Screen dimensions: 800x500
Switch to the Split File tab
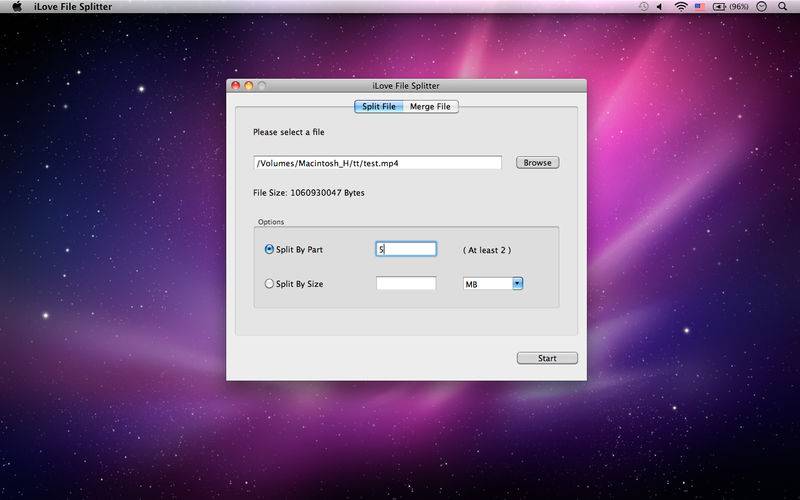[379, 106]
